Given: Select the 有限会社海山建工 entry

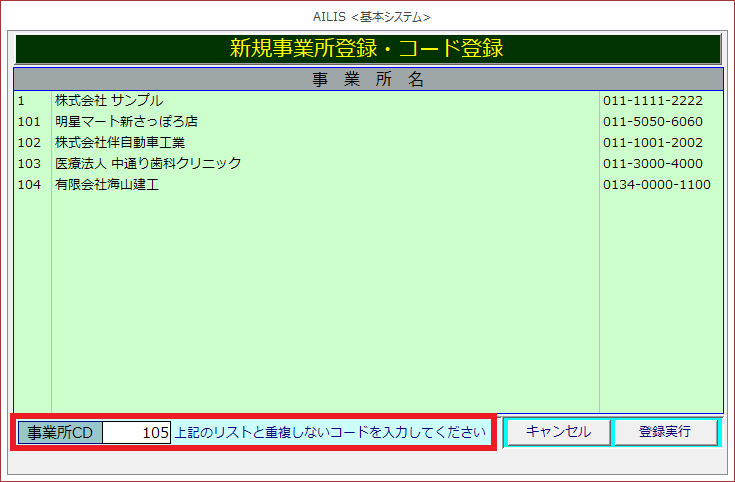Looking at the screenshot, I should tap(106, 185).
